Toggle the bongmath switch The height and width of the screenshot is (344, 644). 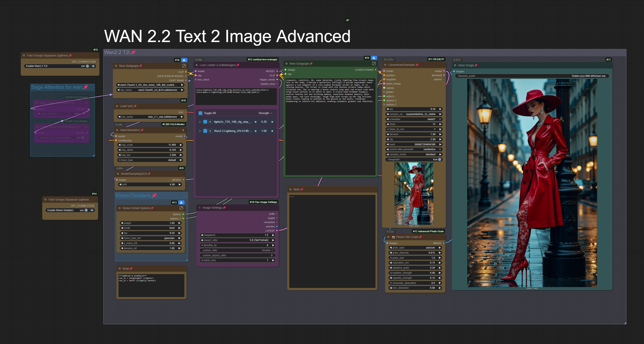point(439,159)
